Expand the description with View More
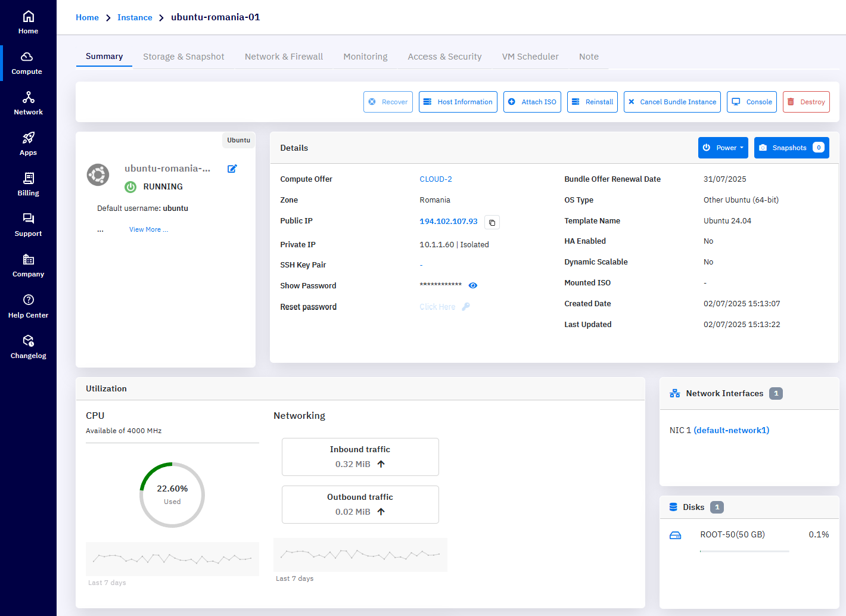The height and width of the screenshot is (616, 846). point(148,229)
